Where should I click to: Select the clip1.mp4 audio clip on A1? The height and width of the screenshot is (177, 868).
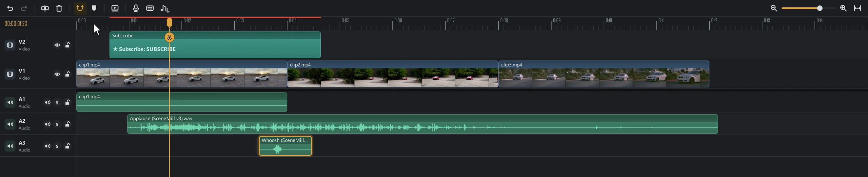point(182,102)
